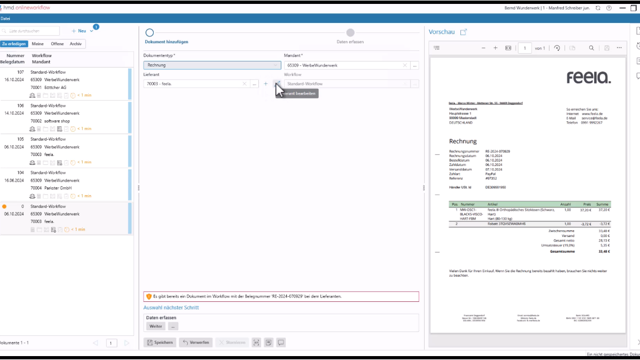Zoom out the preview with minus icon
The width and height of the screenshot is (640, 360).
[483, 48]
